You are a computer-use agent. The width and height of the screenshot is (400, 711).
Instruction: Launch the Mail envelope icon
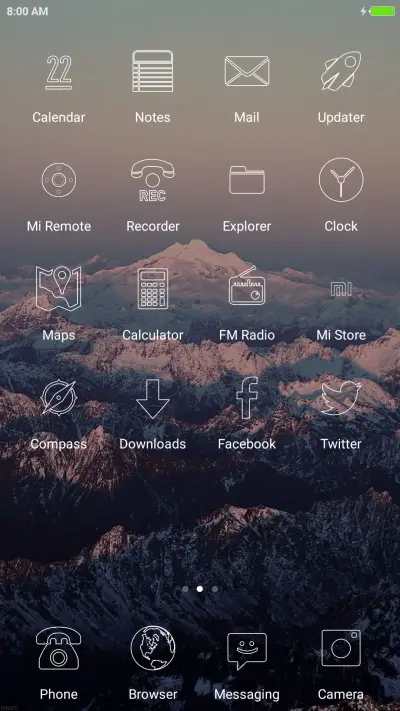click(247, 71)
